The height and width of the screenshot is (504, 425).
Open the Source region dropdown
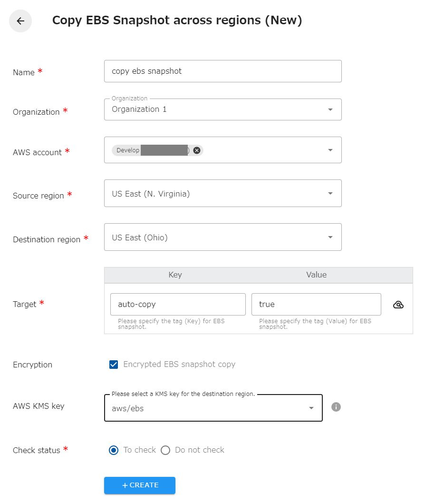330,193
